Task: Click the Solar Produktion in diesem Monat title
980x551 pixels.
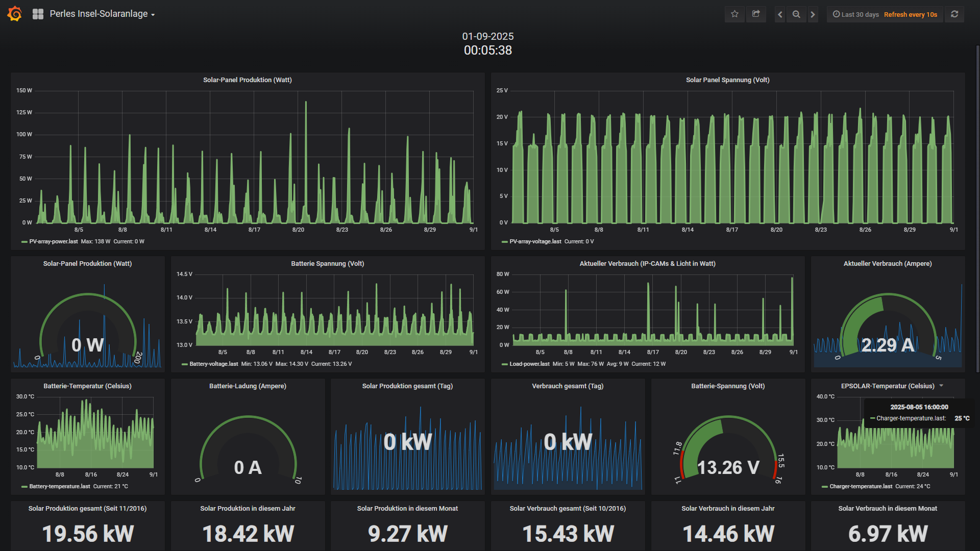Action: point(407,509)
